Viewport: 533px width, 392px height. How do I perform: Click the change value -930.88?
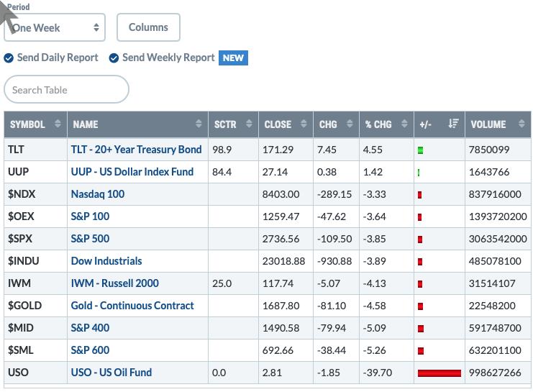tap(334, 261)
